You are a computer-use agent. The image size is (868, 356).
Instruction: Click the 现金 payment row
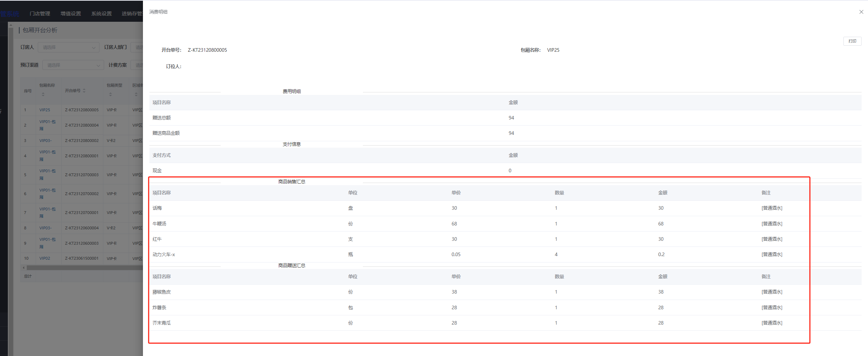click(505, 171)
